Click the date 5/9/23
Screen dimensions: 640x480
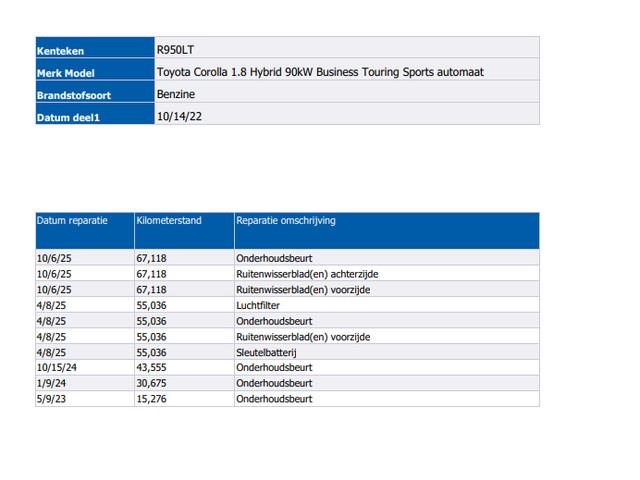(51, 399)
